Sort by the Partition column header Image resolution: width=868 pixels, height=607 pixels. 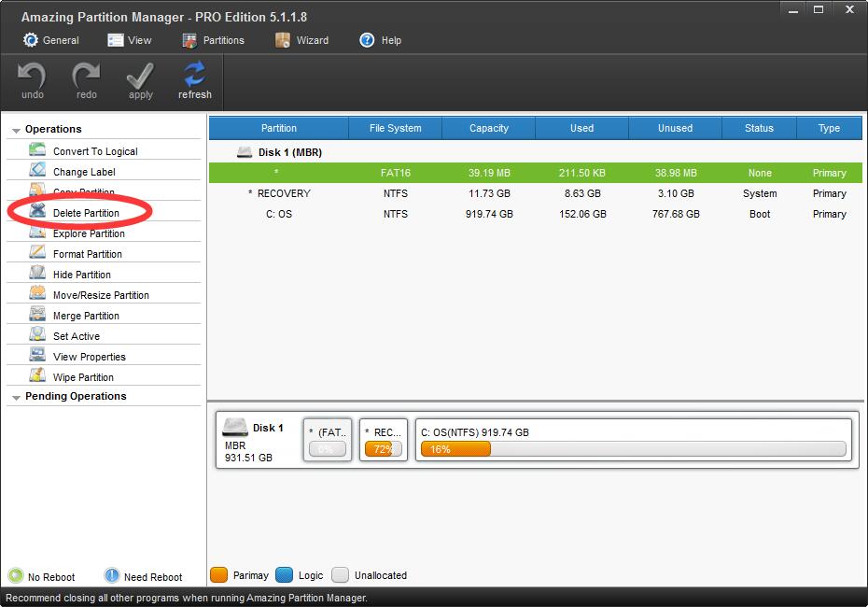279,128
